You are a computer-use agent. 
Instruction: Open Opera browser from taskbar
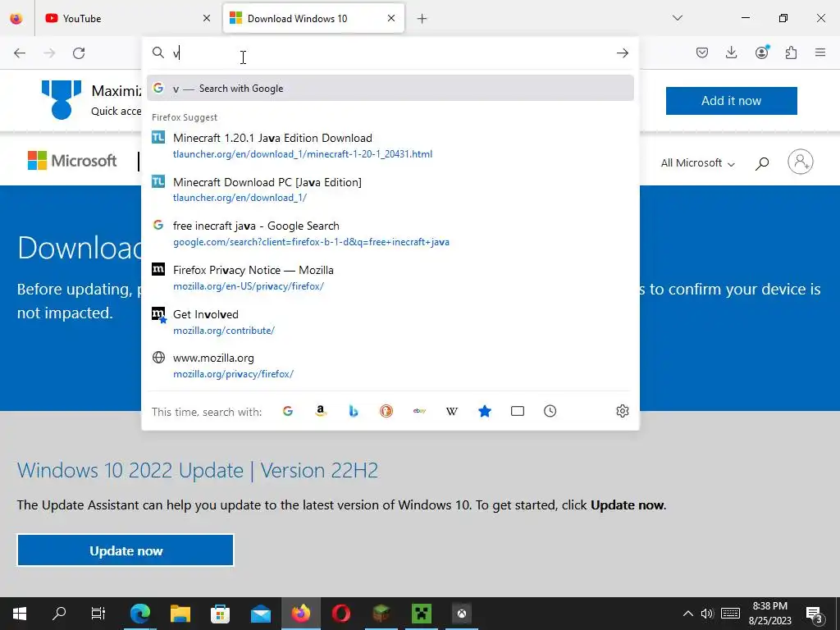[x=340, y=614]
